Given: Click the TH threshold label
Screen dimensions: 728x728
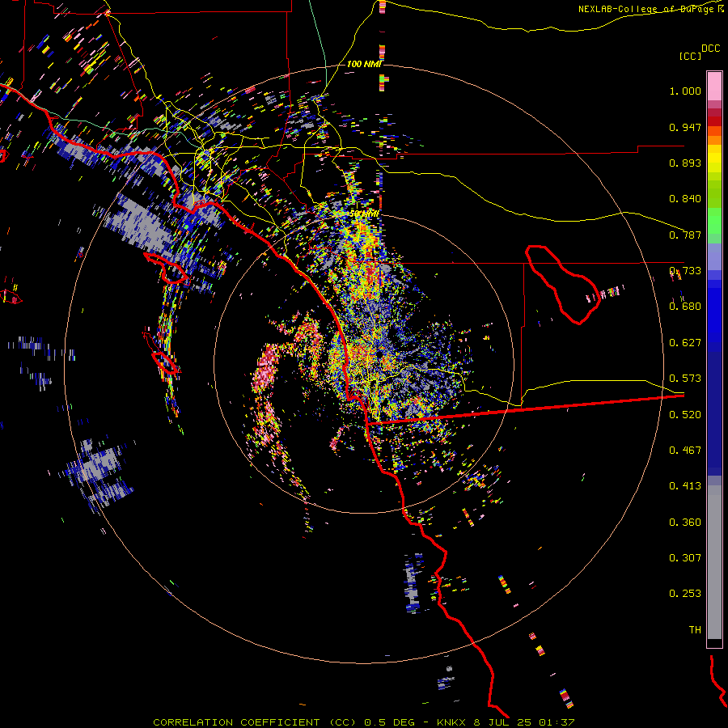Looking at the screenshot, I should [x=695, y=630].
